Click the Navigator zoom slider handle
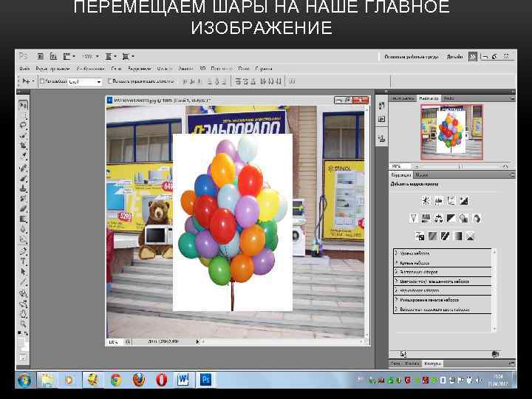The image size is (532, 399). tap(460, 166)
